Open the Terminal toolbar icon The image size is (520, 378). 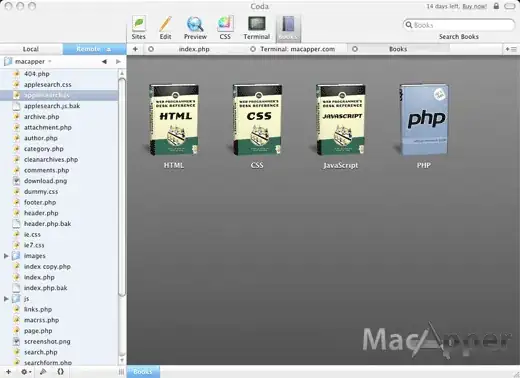click(x=256, y=28)
